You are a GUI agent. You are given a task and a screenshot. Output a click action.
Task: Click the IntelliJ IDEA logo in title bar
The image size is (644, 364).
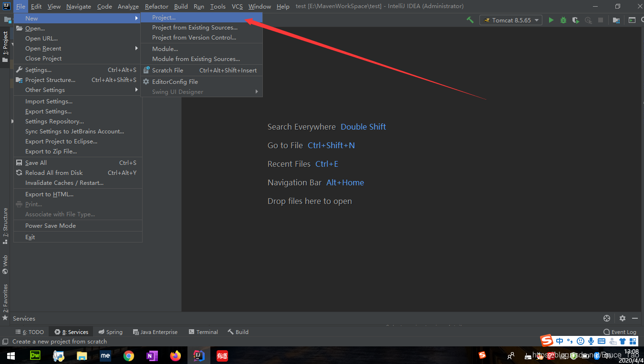[x=7, y=6]
